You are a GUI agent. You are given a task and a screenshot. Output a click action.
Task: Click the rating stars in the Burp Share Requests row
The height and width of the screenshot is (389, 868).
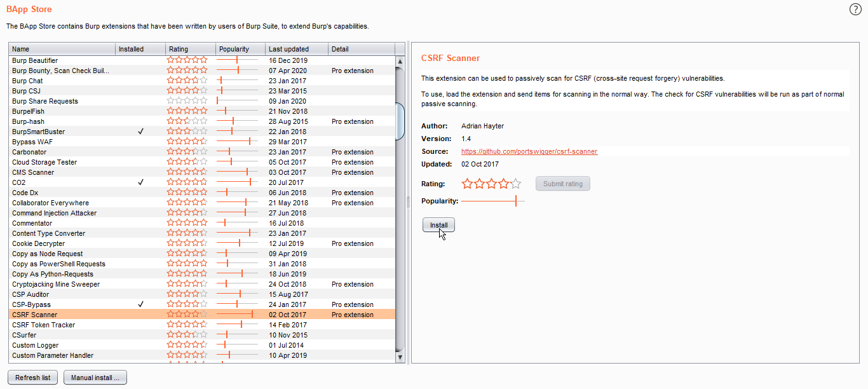click(187, 101)
